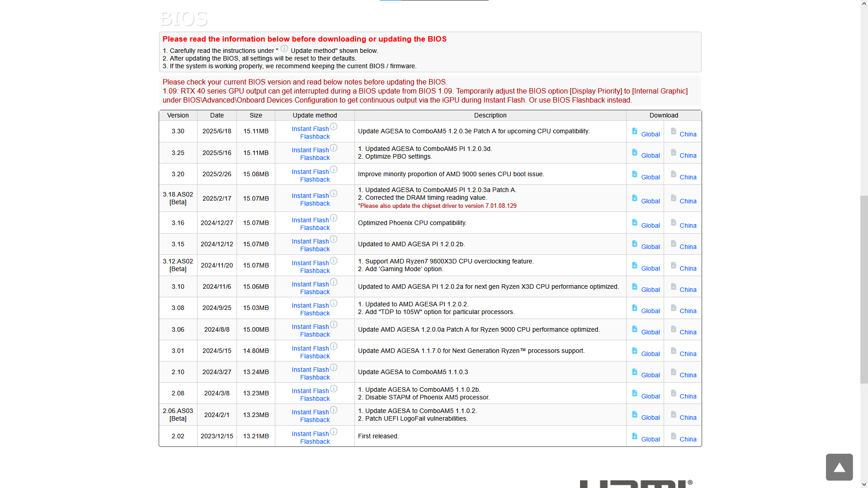Click Global download icon for BIOS 3.16
The height and width of the screenshot is (488, 868).
635,222
